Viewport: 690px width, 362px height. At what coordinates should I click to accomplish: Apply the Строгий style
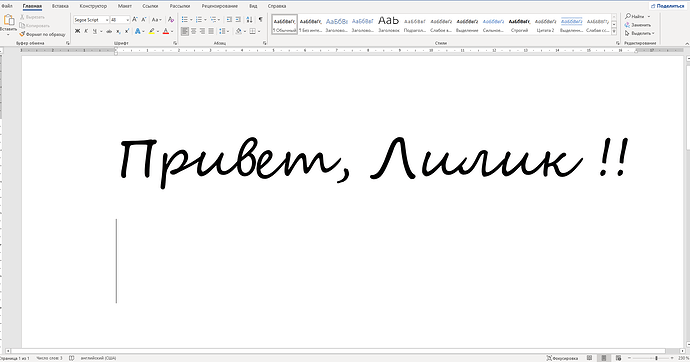[x=519, y=24]
